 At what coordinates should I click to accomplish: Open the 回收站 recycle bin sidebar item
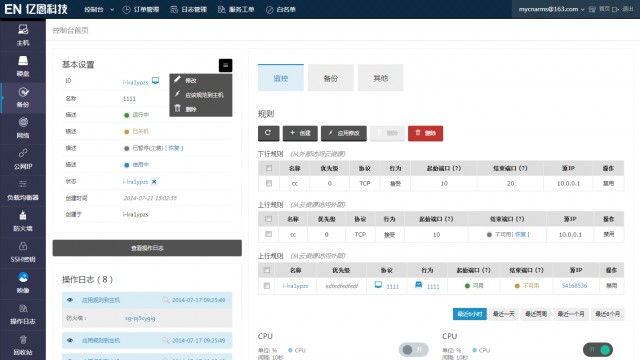coord(23,345)
